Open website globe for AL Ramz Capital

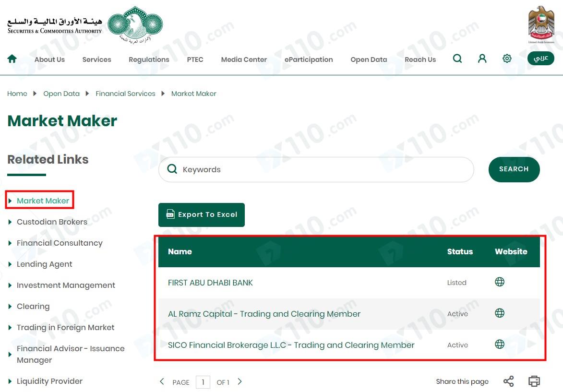click(x=500, y=313)
